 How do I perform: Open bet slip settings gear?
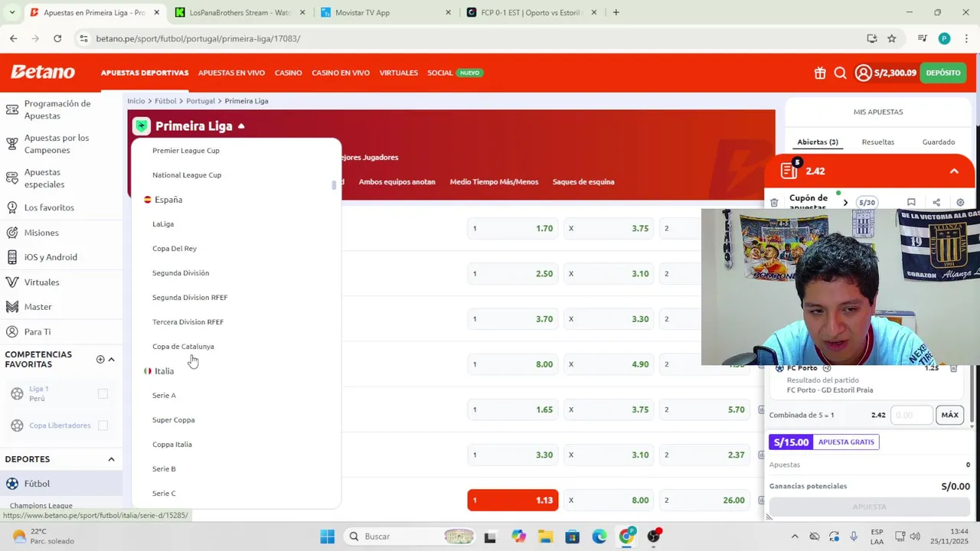click(x=960, y=203)
